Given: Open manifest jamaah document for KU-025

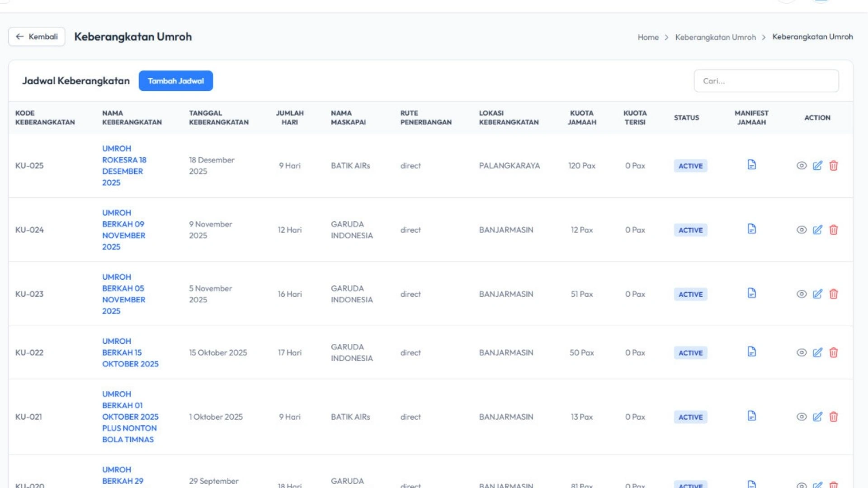Looking at the screenshot, I should pos(751,165).
